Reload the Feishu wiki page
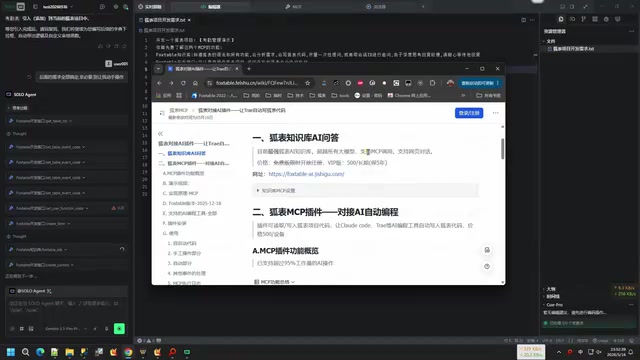 tap(183, 83)
